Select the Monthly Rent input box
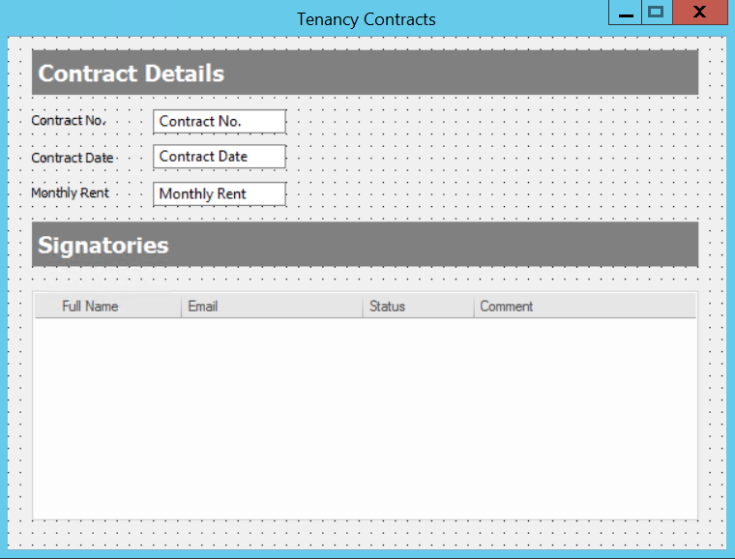 [220, 193]
